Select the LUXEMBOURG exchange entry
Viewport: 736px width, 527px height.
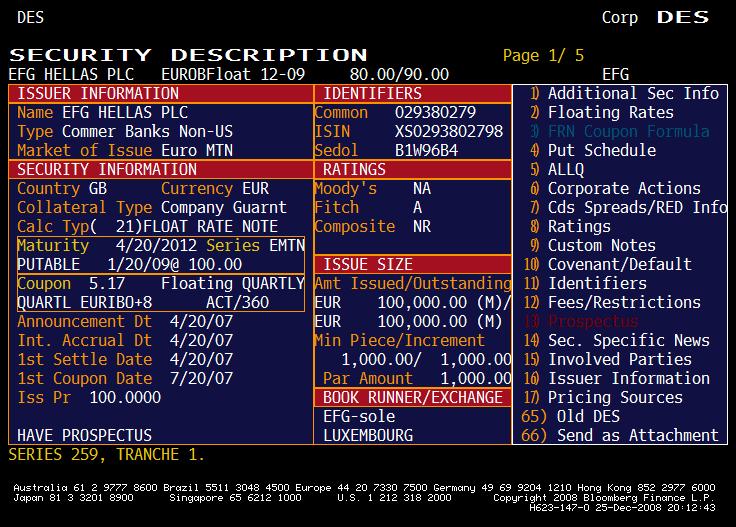pyautogui.click(x=368, y=435)
